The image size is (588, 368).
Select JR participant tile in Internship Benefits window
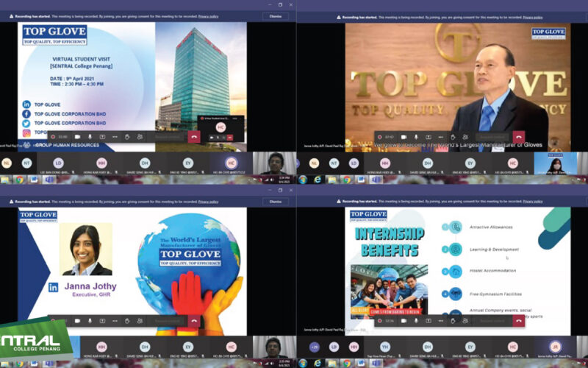click(x=556, y=347)
